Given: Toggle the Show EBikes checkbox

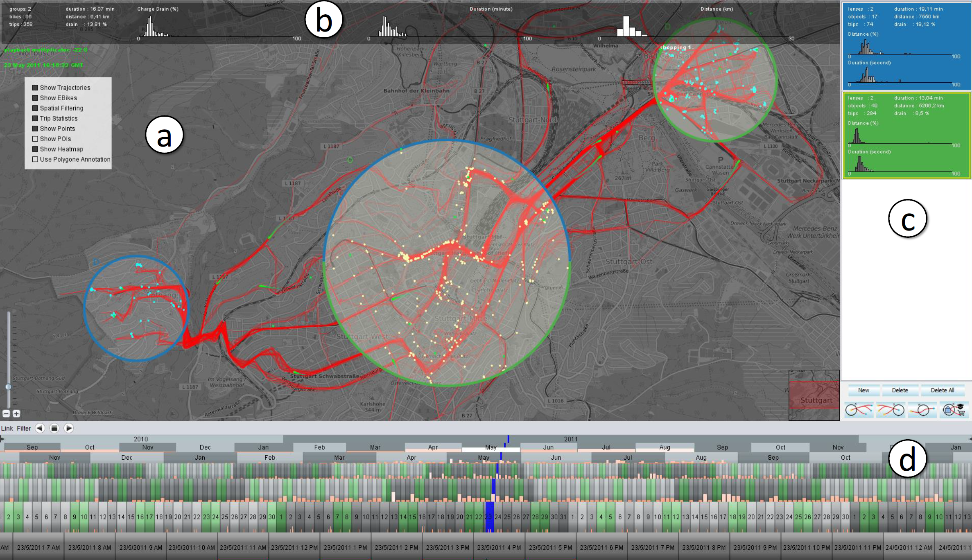Looking at the screenshot, I should 35,98.
